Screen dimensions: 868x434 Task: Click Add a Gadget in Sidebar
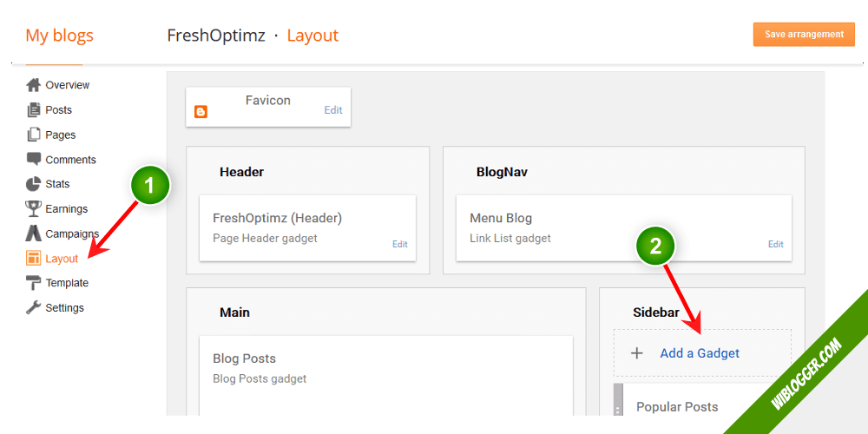(700, 353)
